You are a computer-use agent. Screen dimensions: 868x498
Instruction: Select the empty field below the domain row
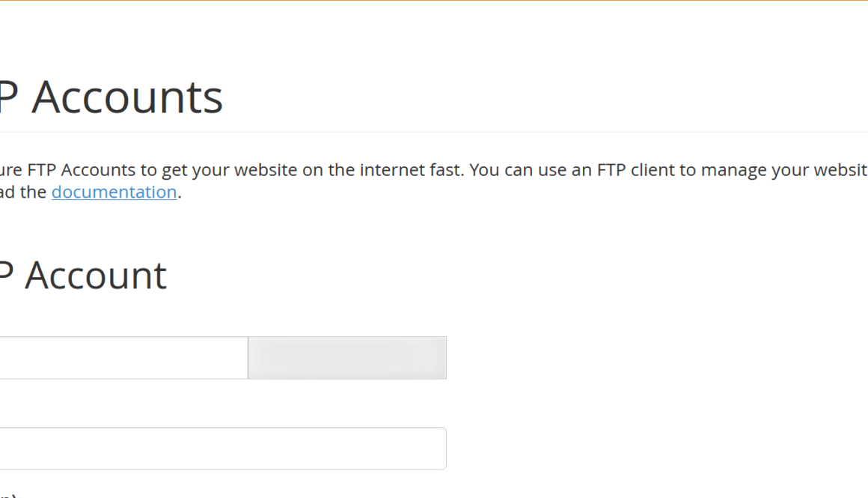(x=223, y=448)
